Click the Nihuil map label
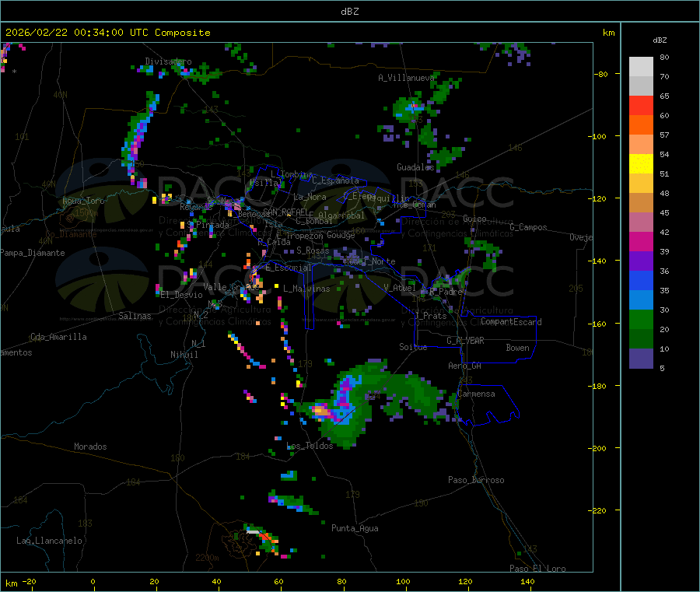The width and height of the screenshot is (700, 592). coord(184,355)
